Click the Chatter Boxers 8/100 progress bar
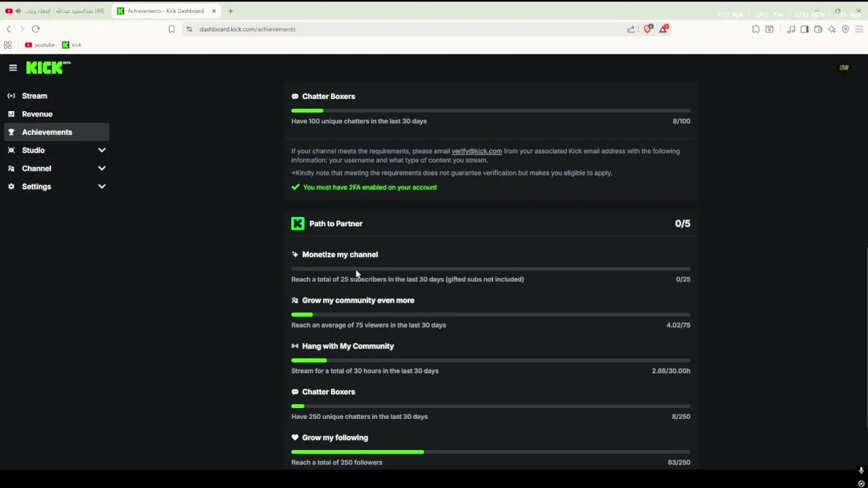The height and width of the screenshot is (488, 868). pyautogui.click(x=491, y=110)
